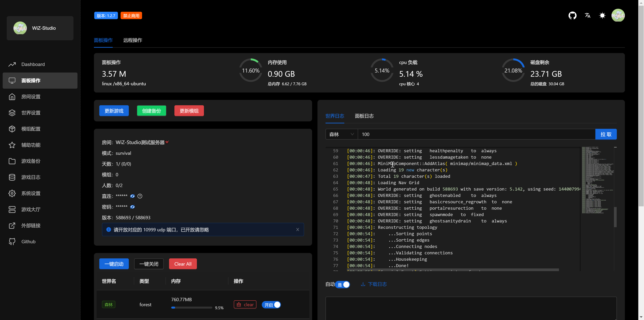
Task: Open the GitHub icon in top header
Action: click(x=572, y=15)
